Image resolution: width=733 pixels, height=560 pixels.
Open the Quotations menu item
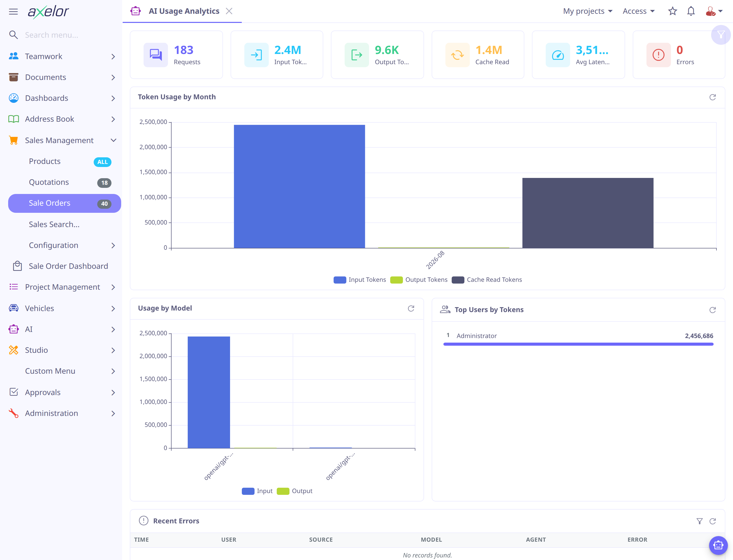click(64, 182)
